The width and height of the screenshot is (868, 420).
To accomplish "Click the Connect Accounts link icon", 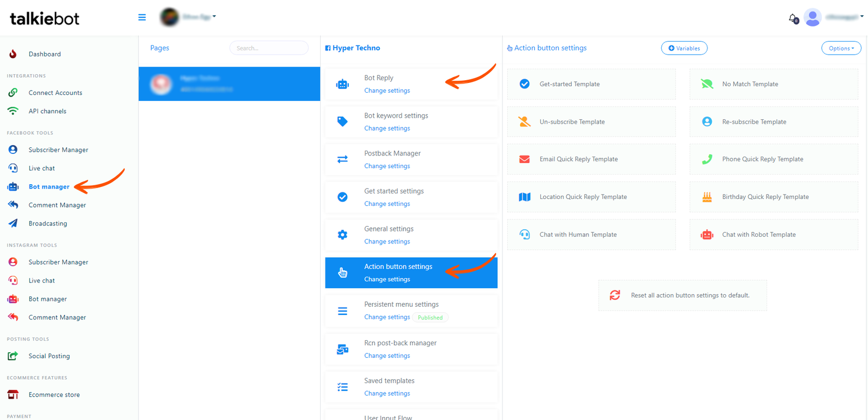I will point(13,93).
